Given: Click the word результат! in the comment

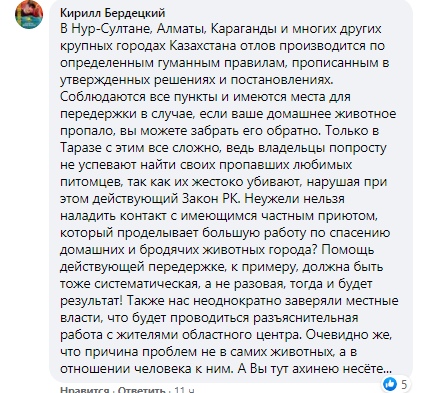Looking at the screenshot, I should pos(92,301).
